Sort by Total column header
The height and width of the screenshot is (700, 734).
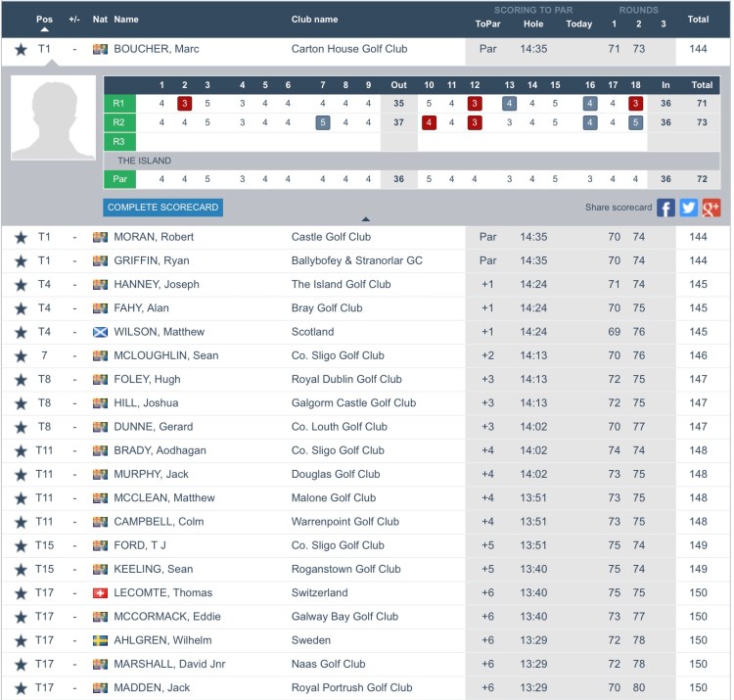click(697, 19)
